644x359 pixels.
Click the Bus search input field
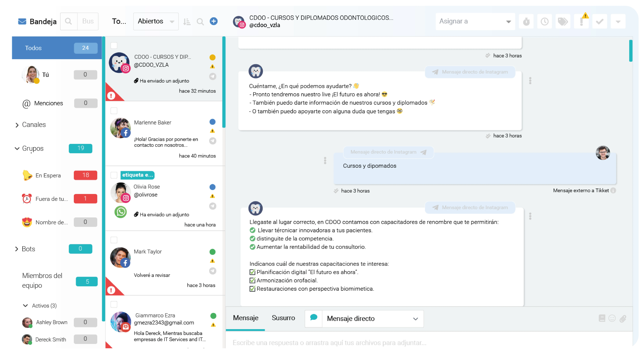[88, 22]
